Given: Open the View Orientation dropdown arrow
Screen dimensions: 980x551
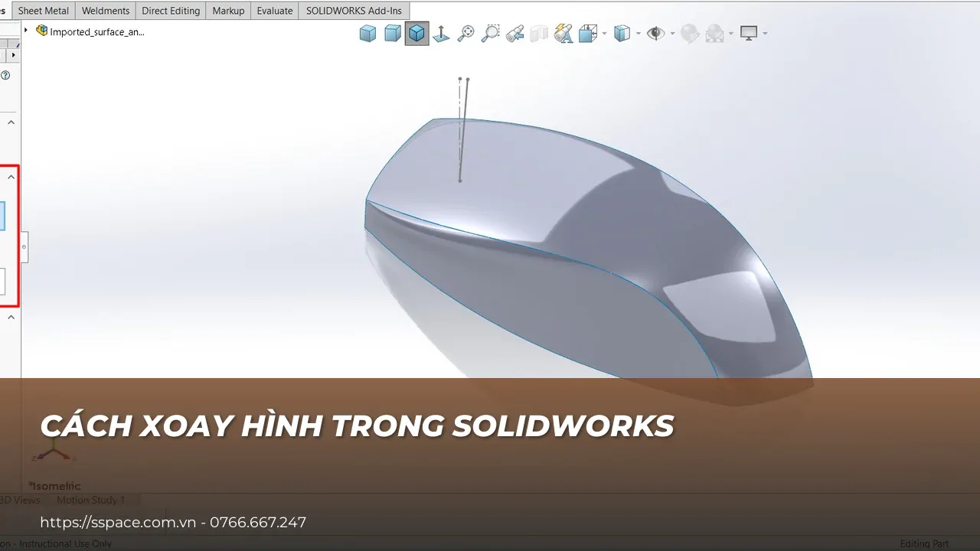Looking at the screenshot, I should [x=605, y=33].
